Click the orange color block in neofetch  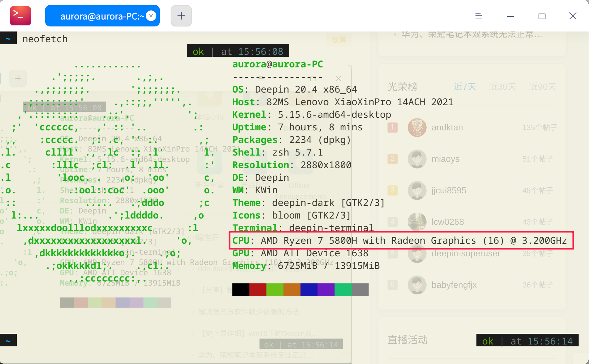[x=292, y=290]
